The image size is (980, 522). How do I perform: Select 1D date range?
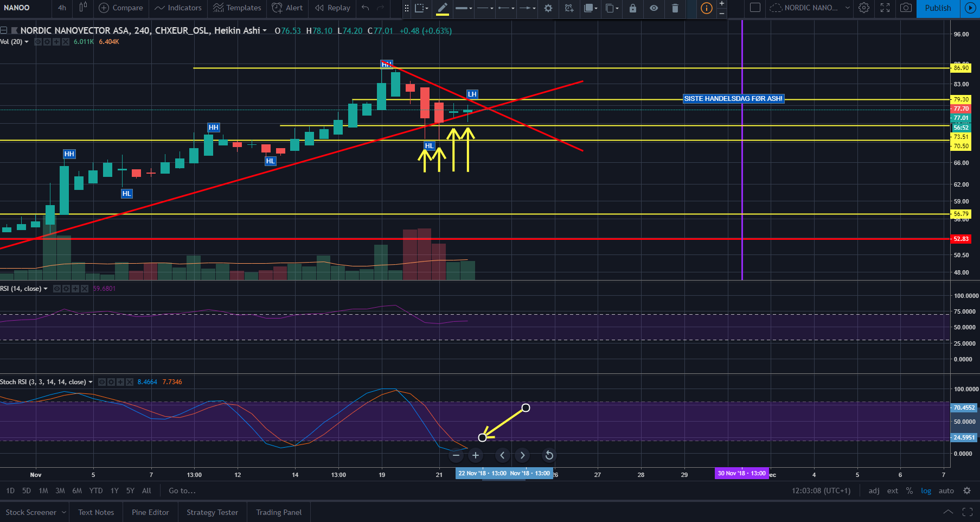pyautogui.click(x=10, y=491)
